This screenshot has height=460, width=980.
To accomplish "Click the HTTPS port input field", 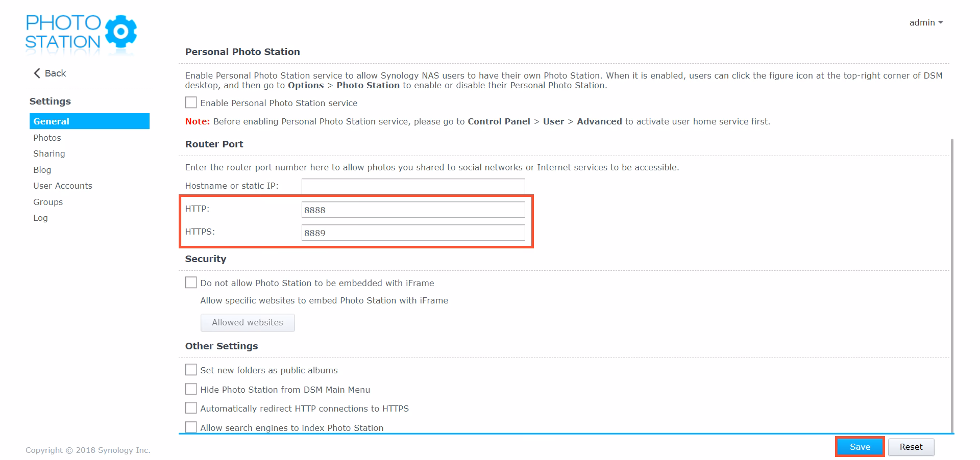I will pyautogui.click(x=413, y=233).
